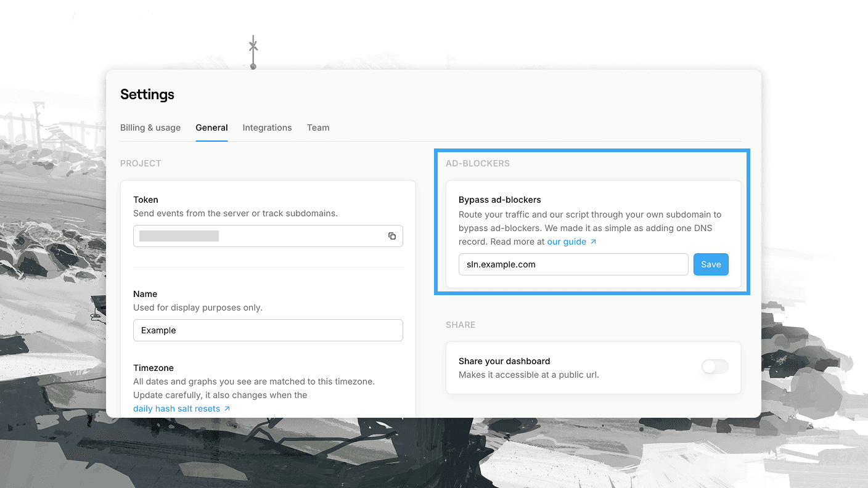The width and height of the screenshot is (868, 488).
Task: Click the Timezone section heading
Action: click(154, 368)
